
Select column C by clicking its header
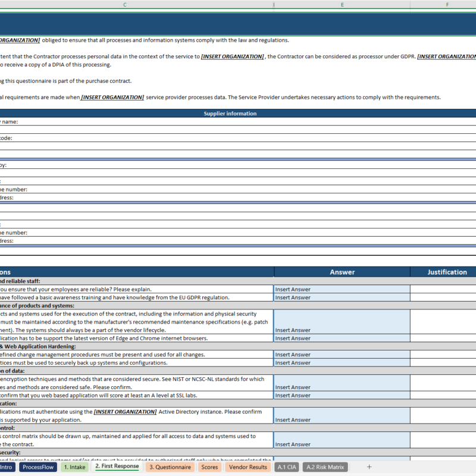tap(125, 4)
